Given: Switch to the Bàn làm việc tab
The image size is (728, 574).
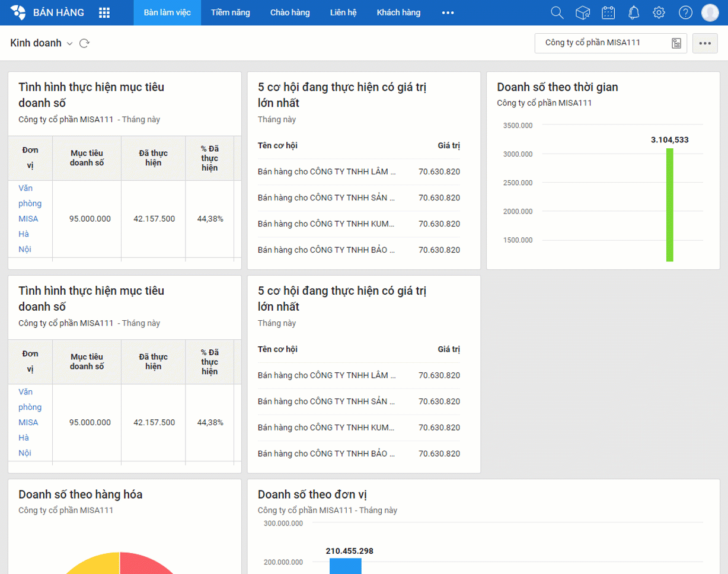Looking at the screenshot, I should click(167, 12).
